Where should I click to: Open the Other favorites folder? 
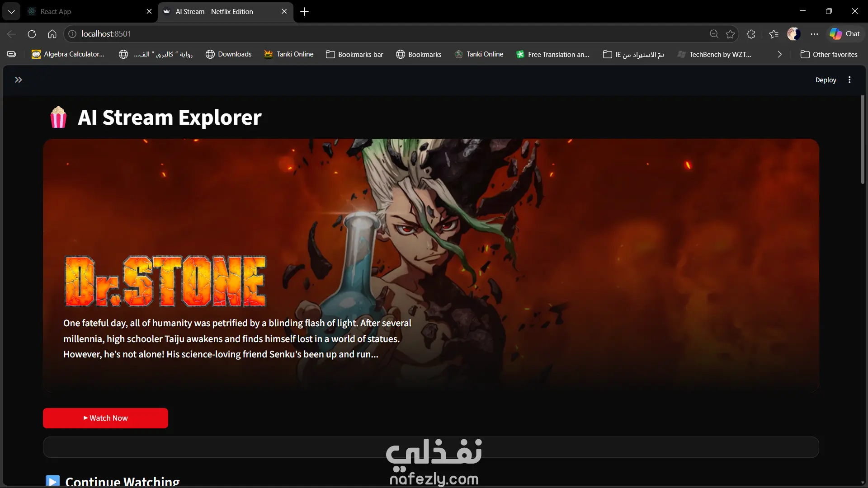tap(829, 54)
